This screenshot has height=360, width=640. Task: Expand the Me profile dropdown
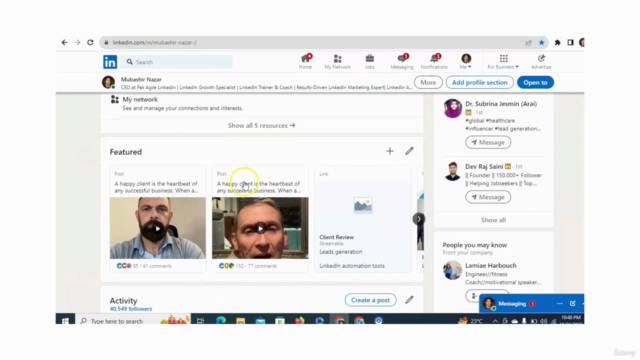click(466, 62)
